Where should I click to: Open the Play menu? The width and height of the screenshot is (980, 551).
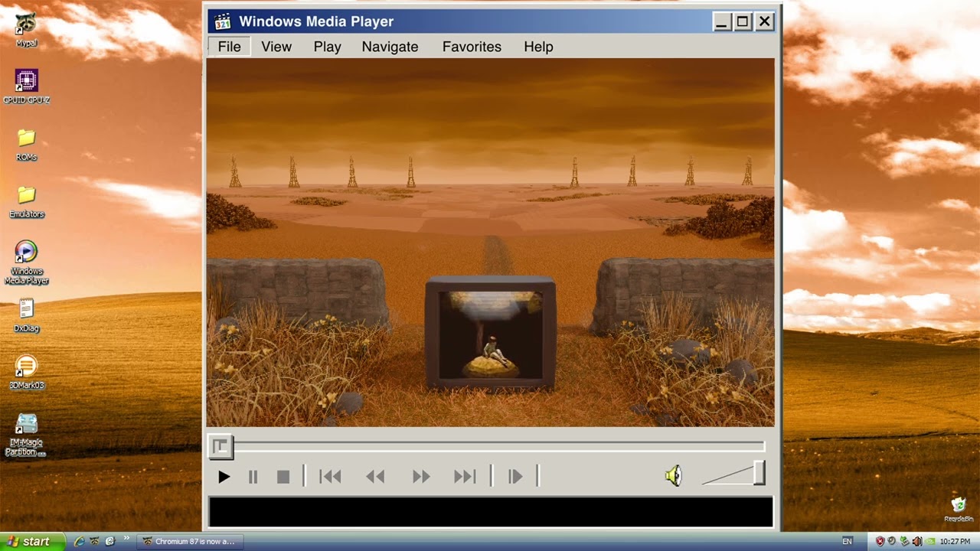[x=327, y=47]
